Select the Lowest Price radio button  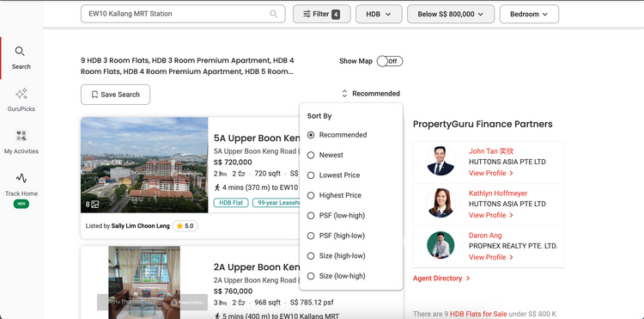[x=311, y=175]
